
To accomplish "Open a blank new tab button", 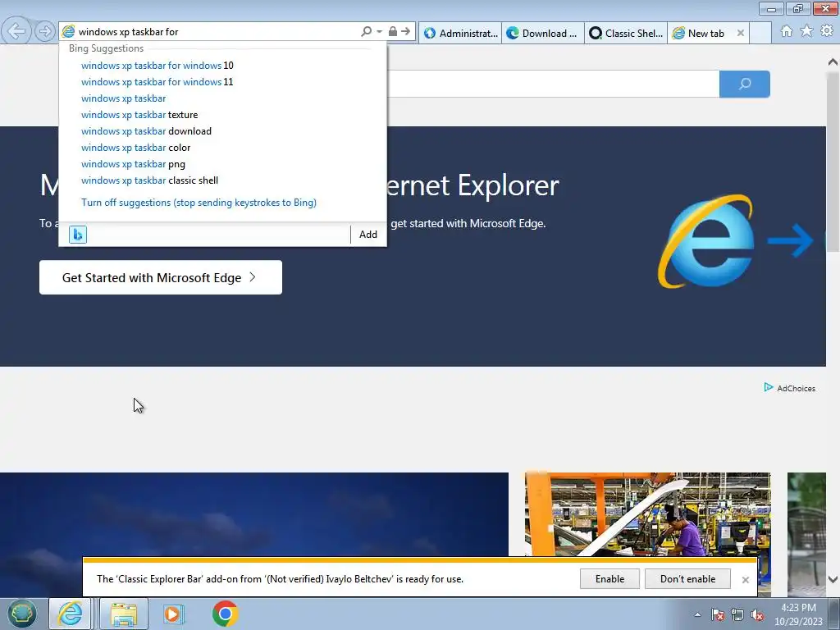I will coord(760,33).
